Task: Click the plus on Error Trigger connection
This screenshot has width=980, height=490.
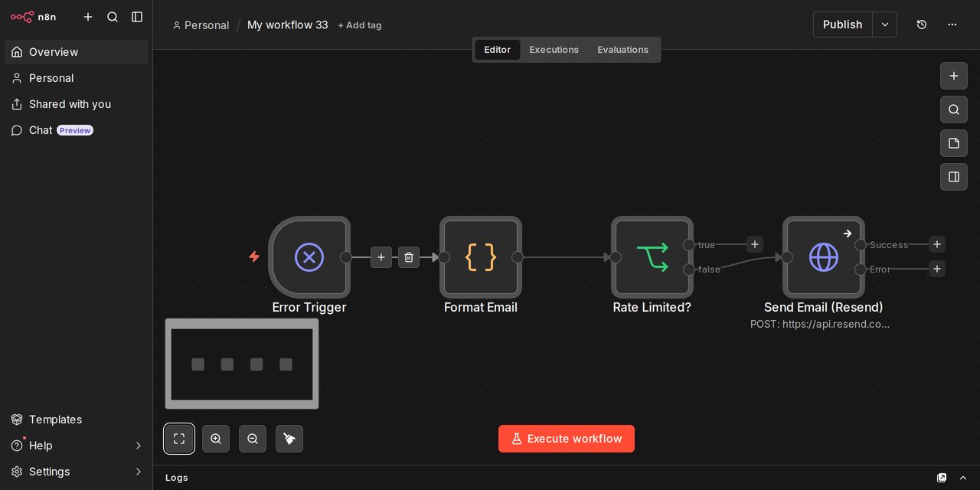Action: [381, 257]
